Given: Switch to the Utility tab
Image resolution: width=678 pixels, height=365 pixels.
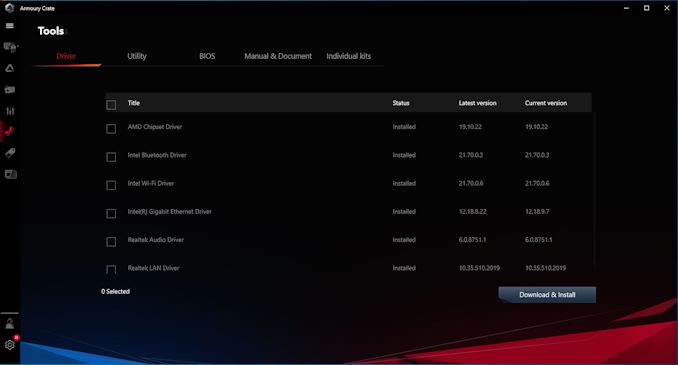Looking at the screenshot, I should tap(137, 56).
